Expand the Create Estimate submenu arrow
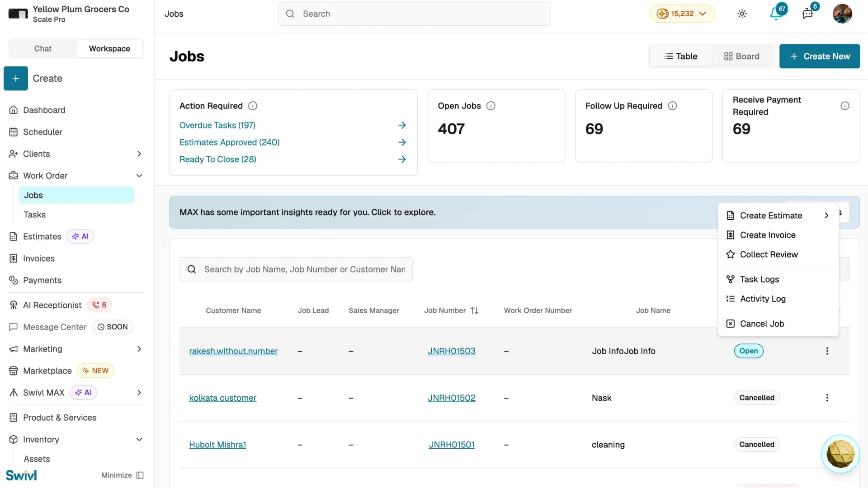 (826, 216)
